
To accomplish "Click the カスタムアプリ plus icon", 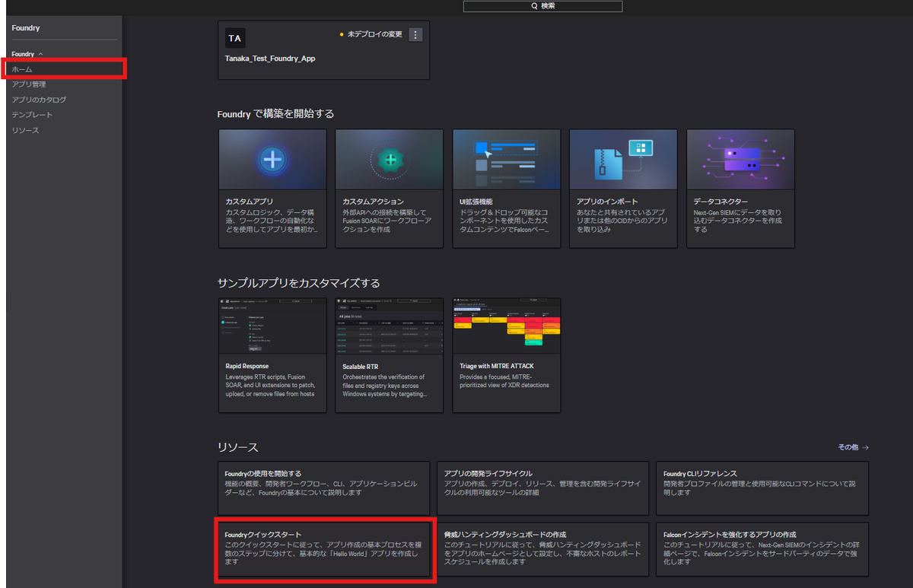I will 272,158.
